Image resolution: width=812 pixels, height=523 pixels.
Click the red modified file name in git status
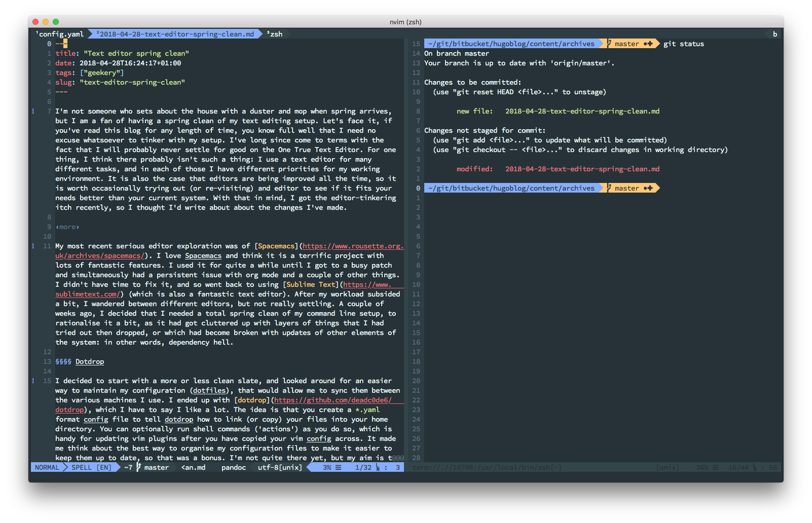(582, 169)
